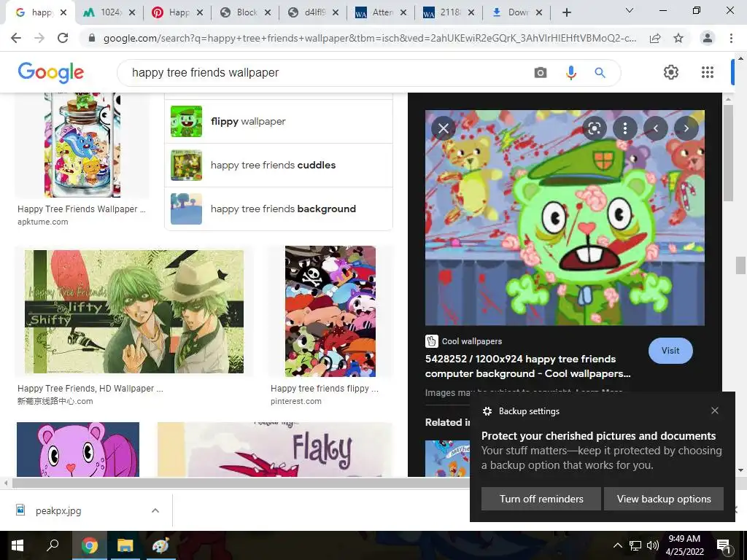Click 'Turn off reminders' in the backup notification
747x560 pixels.
tap(541, 499)
